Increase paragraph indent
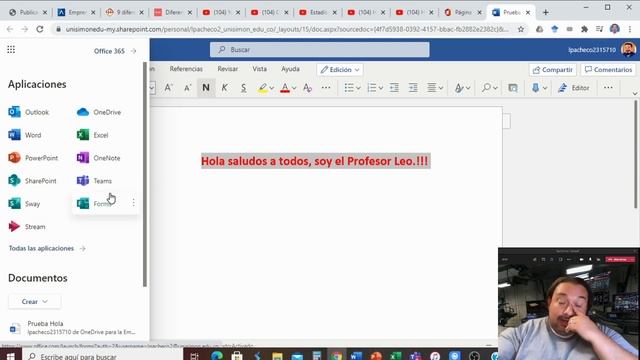The image size is (640, 360). click(413, 88)
